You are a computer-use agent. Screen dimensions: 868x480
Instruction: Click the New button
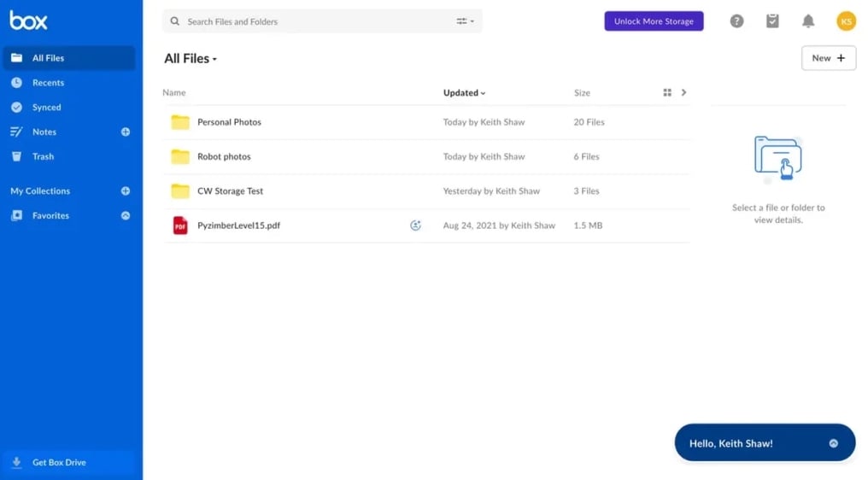click(828, 58)
